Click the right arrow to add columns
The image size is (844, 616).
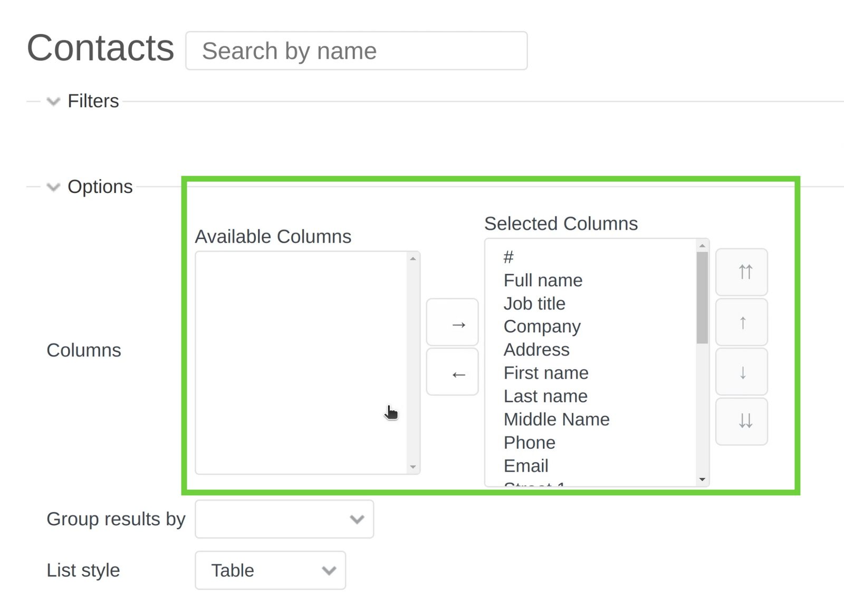(x=452, y=323)
